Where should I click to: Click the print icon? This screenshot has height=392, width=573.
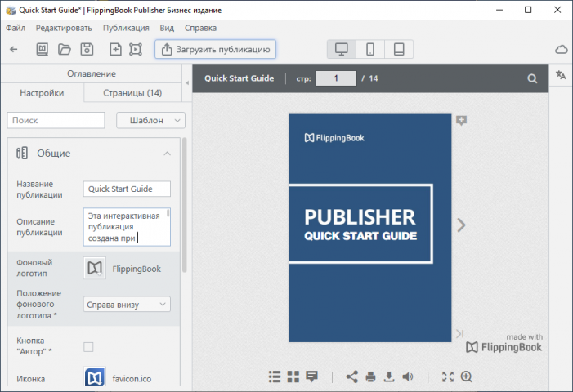[370, 376]
